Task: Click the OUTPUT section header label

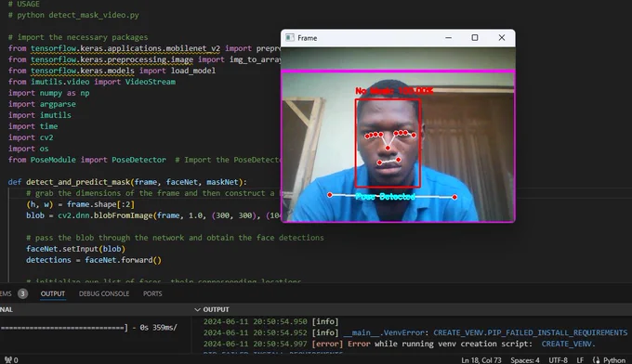Action: point(216,309)
